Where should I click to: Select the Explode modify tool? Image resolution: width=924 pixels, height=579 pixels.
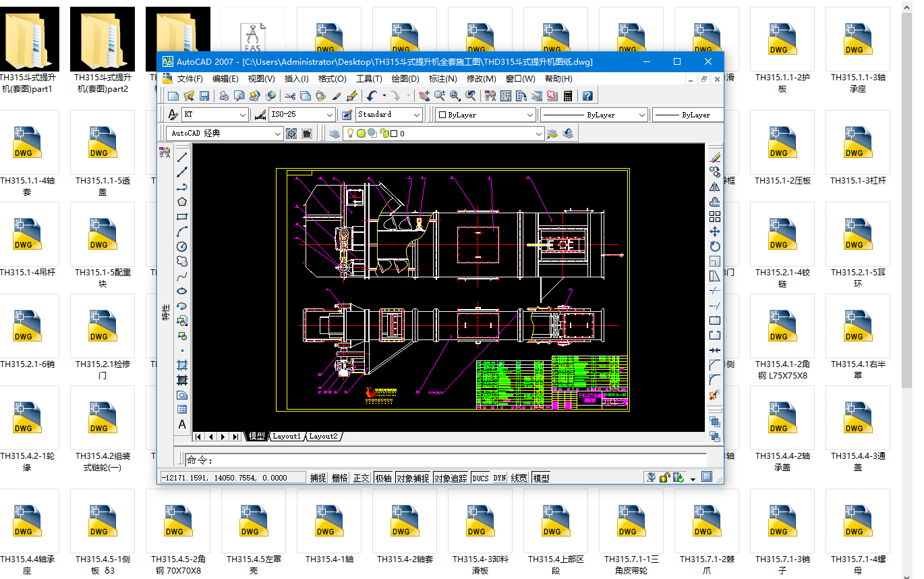[x=715, y=395]
